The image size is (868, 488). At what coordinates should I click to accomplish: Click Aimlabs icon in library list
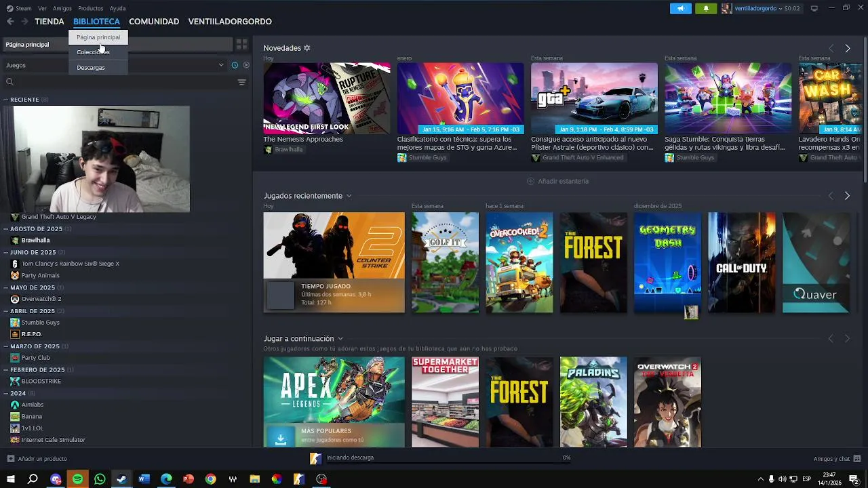click(15, 405)
